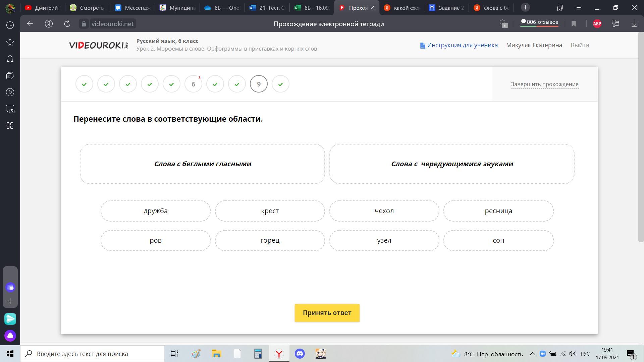Image resolution: width=644 pixels, height=362 pixels.
Task: Click the page bookmark icon in toolbar
Action: tap(574, 23)
